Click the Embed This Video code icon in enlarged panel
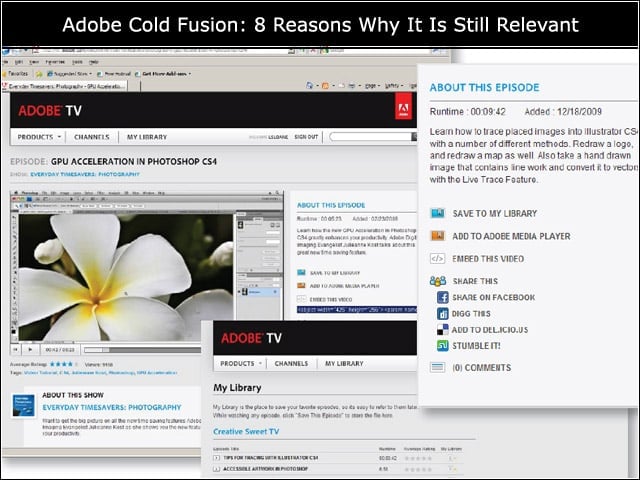 [x=438, y=258]
